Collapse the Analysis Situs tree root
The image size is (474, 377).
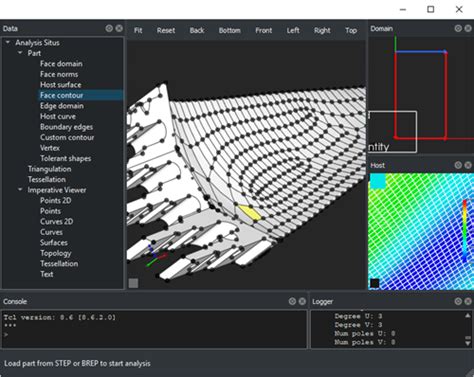click(8, 42)
